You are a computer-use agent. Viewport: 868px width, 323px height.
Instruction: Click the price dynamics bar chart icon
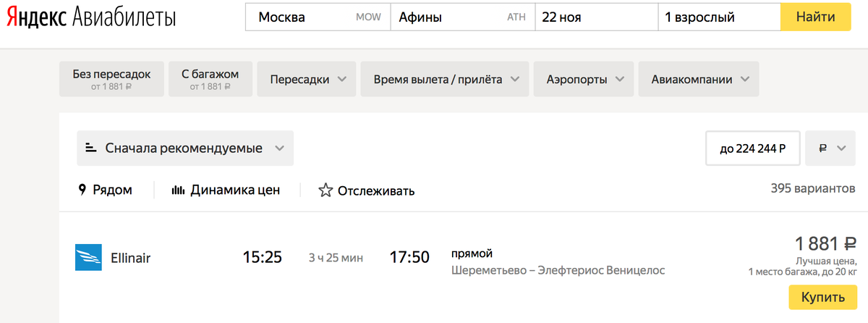tap(178, 190)
